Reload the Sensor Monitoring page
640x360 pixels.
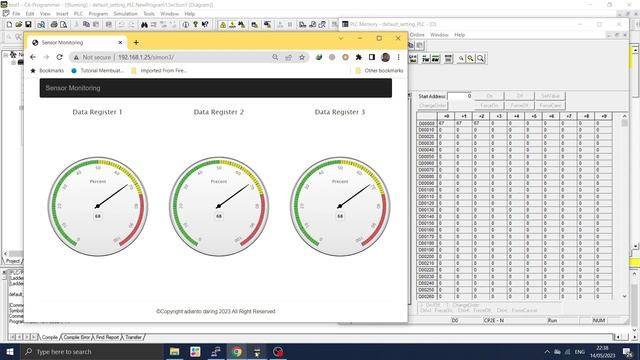pos(60,57)
